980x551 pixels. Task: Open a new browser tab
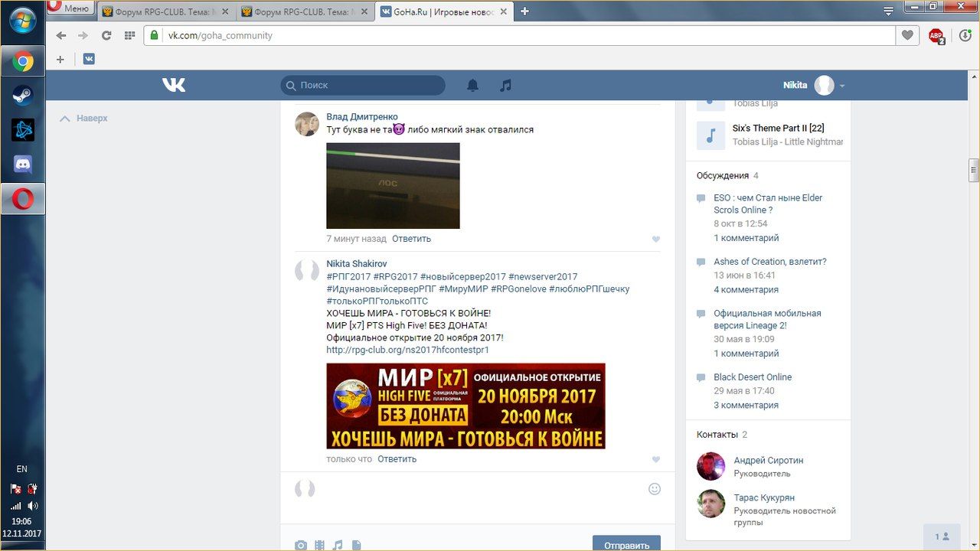[524, 11]
